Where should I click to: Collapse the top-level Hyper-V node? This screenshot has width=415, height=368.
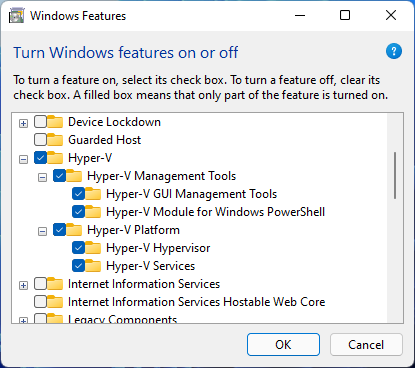coord(23,160)
